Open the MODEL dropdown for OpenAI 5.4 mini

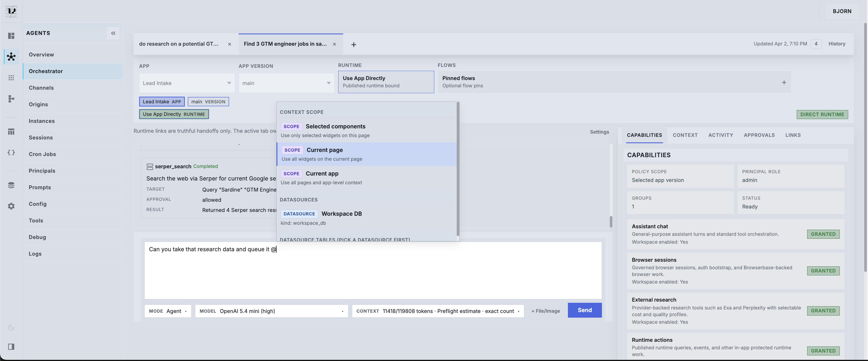coord(272,311)
